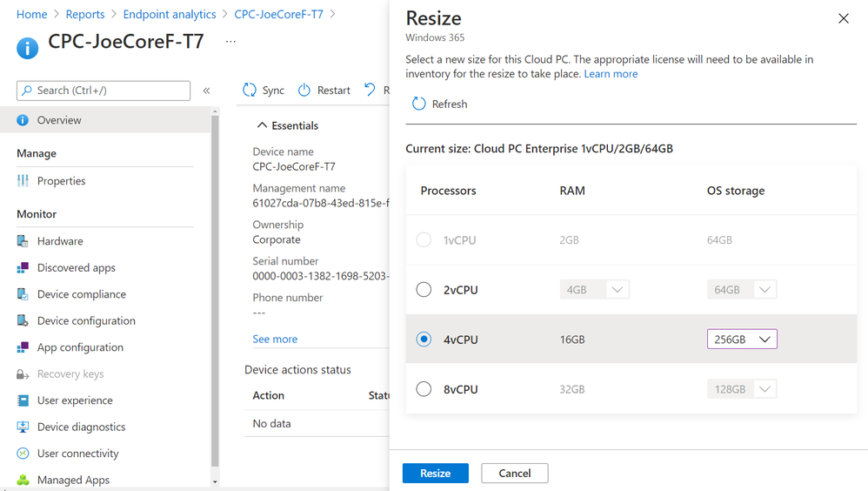The width and height of the screenshot is (868, 491).
Task: Click the Device compliance sidebar icon
Action: [23, 294]
